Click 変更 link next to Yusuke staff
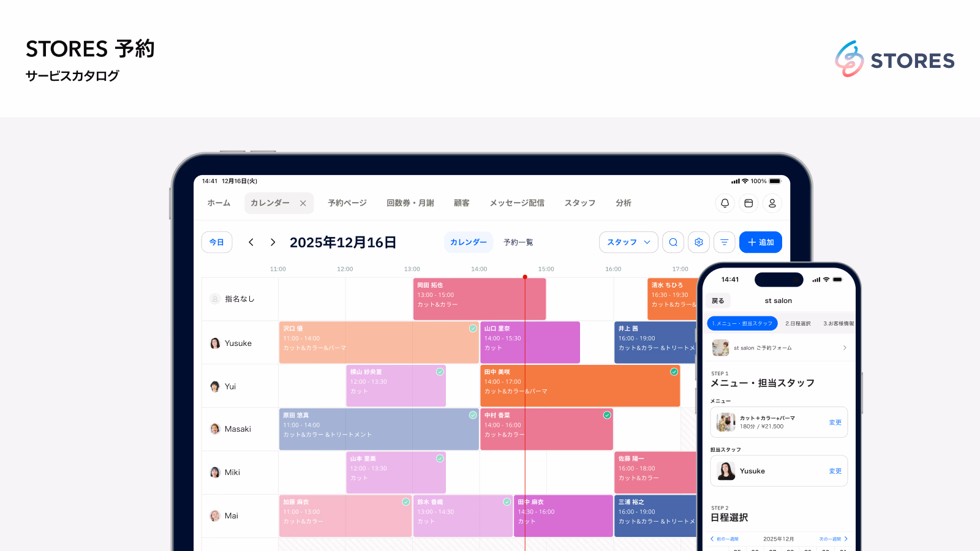 coord(835,471)
